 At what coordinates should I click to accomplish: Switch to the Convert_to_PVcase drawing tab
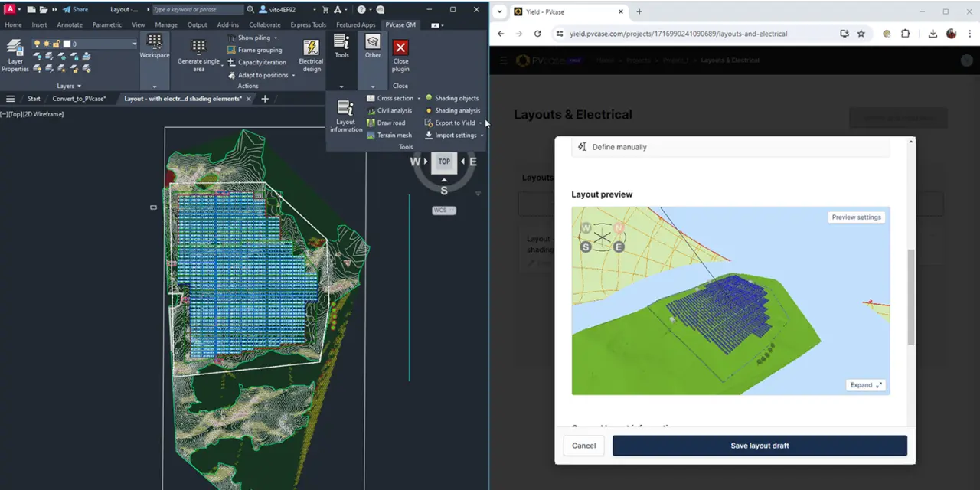[79, 99]
